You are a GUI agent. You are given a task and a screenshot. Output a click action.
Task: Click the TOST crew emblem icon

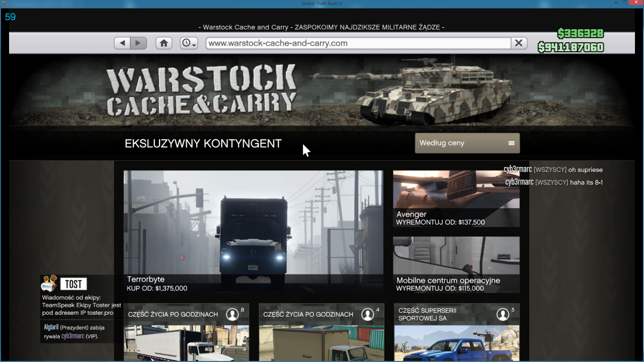49,284
